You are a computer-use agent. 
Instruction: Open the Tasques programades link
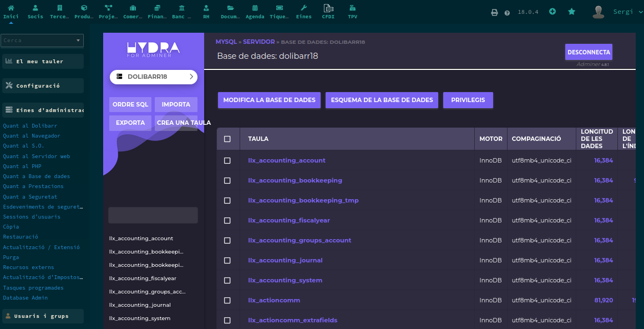point(33,287)
